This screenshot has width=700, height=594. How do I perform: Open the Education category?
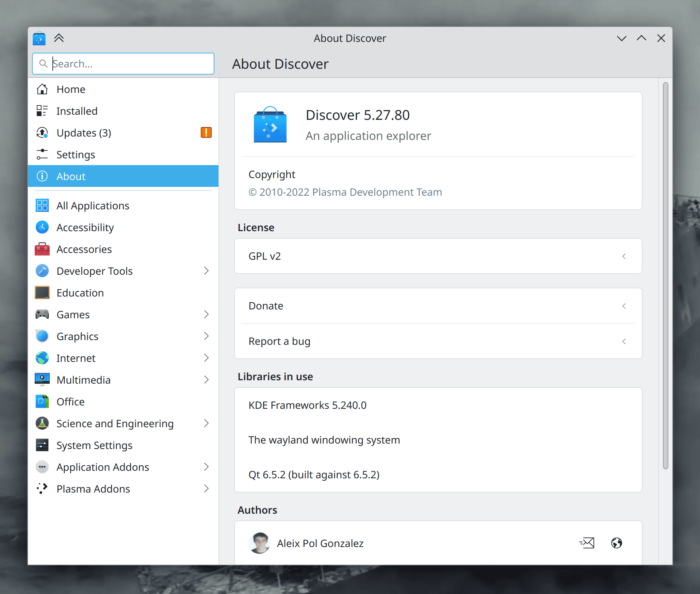(x=123, y=293)
